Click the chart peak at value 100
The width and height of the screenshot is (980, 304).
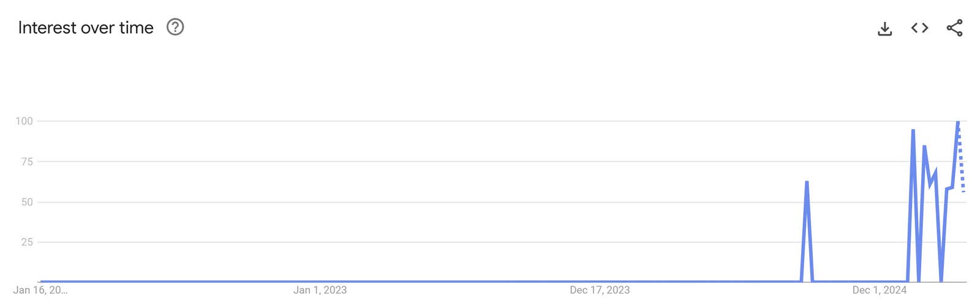point(958,122)
